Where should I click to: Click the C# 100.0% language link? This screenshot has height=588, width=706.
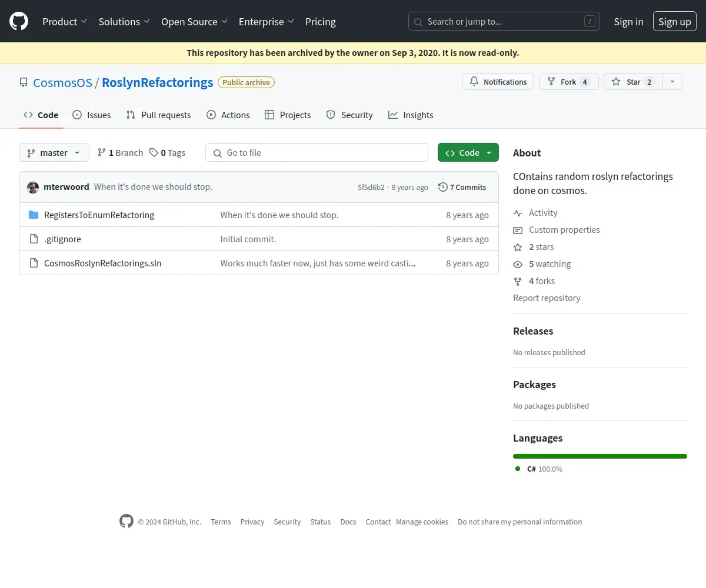click(x=539, y=469)
